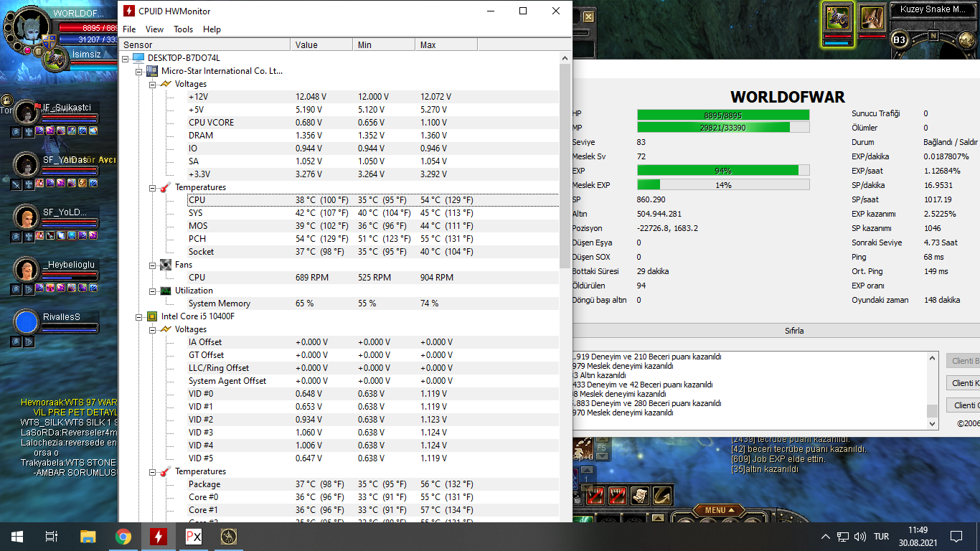This screenshot has width=980, height=551.
Task: Open the Help menu in HWMonitor
Action: point(212,29)
